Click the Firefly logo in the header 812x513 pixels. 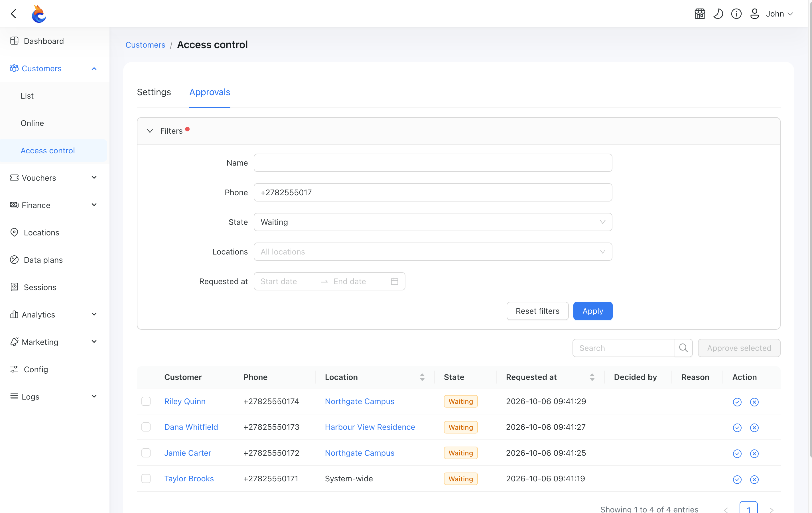coord(39,14)
